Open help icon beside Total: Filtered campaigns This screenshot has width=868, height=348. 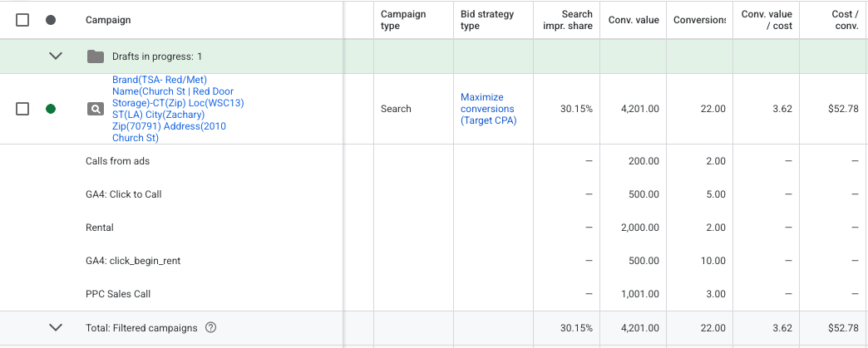coord(210,328)
